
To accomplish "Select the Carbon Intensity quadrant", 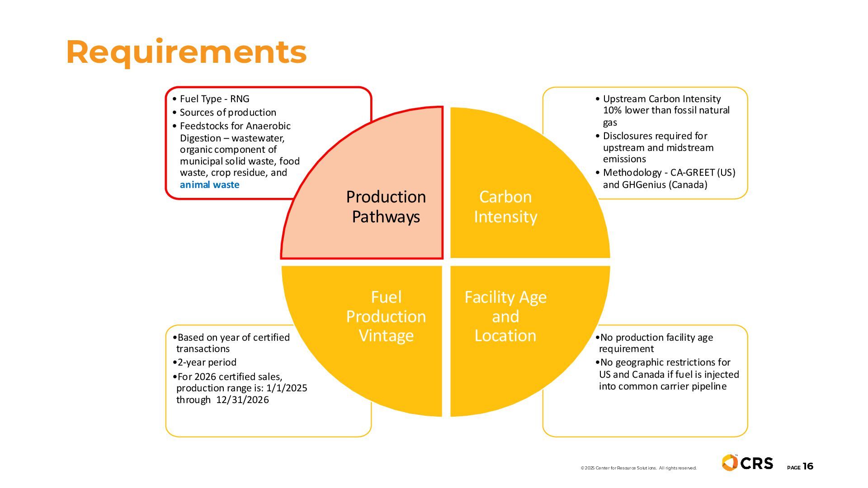I will [505, 207].
